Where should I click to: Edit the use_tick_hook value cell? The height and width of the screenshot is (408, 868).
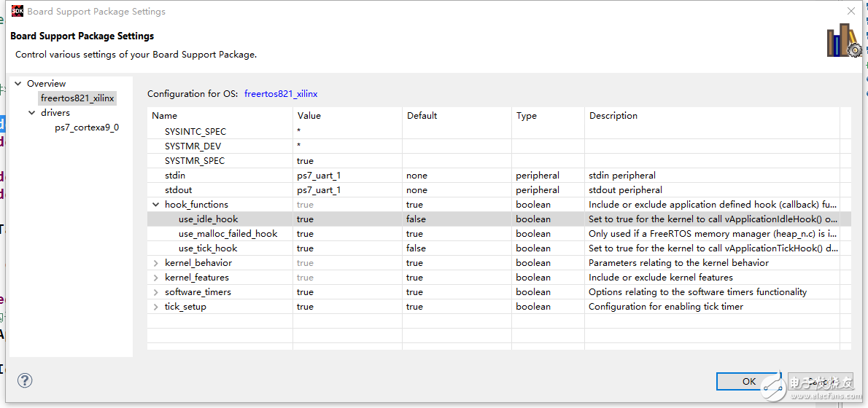click(x=346, y=248)
